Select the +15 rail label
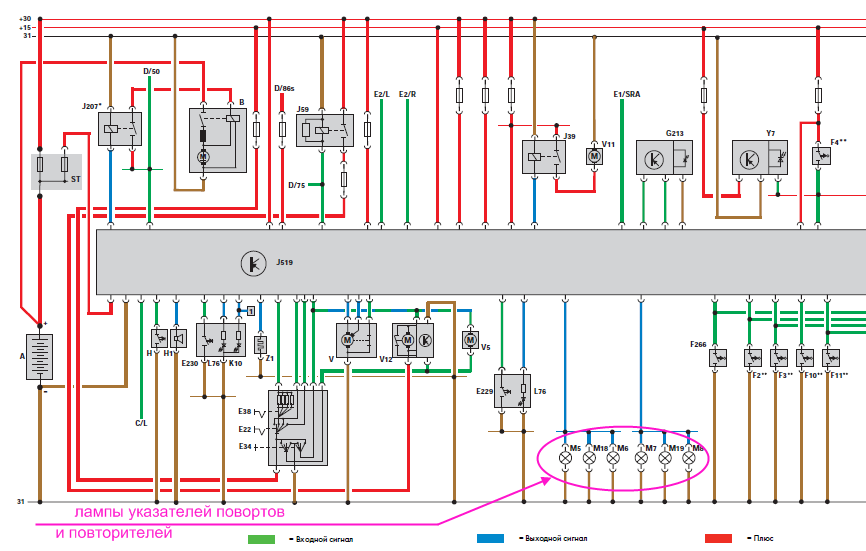 pyautogui.click(x=25, y=28)
